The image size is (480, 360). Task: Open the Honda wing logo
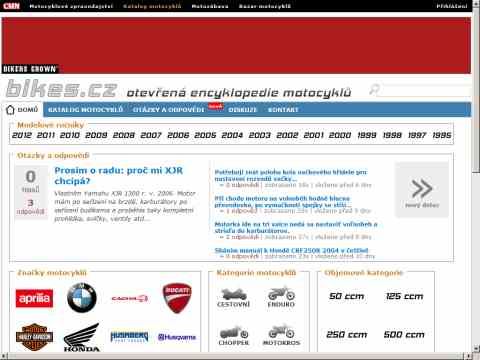82,337
